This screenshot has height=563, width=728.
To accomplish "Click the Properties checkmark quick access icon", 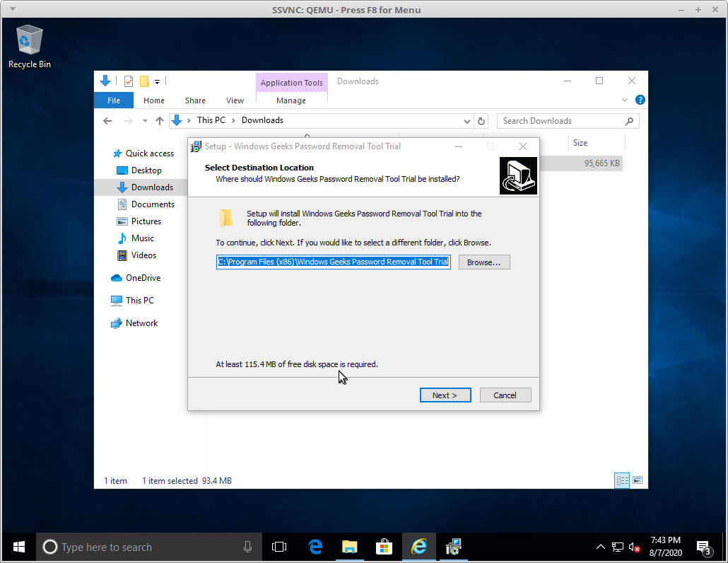I will click(x=129, y=81).
